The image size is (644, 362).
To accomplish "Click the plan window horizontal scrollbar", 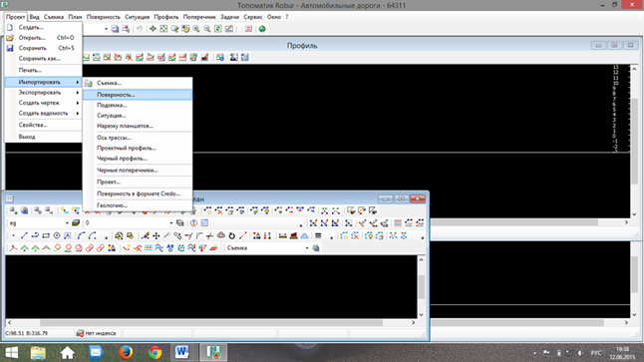I will [211, 323].
